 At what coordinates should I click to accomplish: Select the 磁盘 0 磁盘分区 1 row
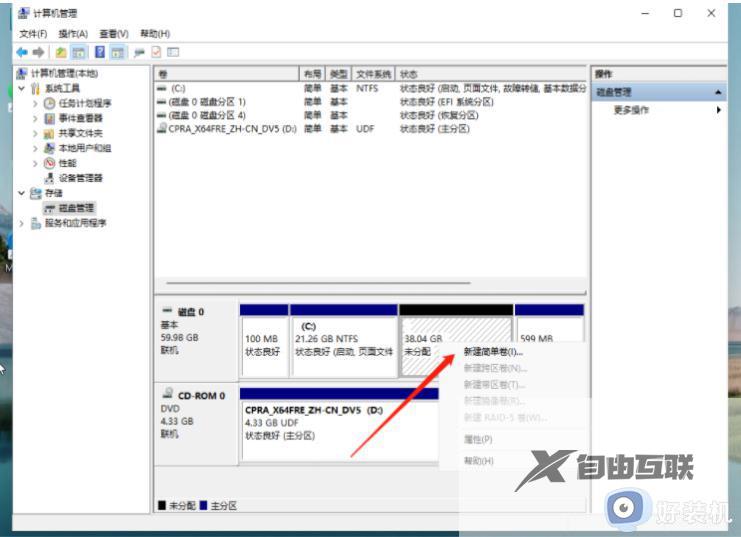coord(371,102)
